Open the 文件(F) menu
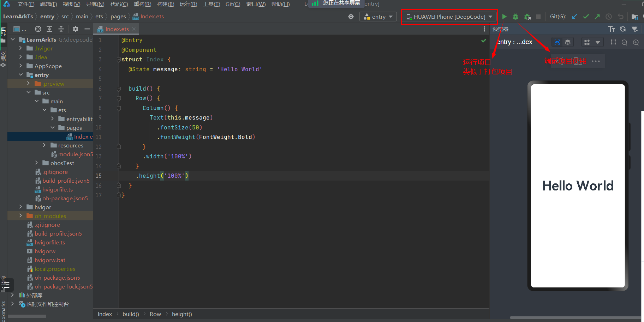 click(x=26, y=4)
